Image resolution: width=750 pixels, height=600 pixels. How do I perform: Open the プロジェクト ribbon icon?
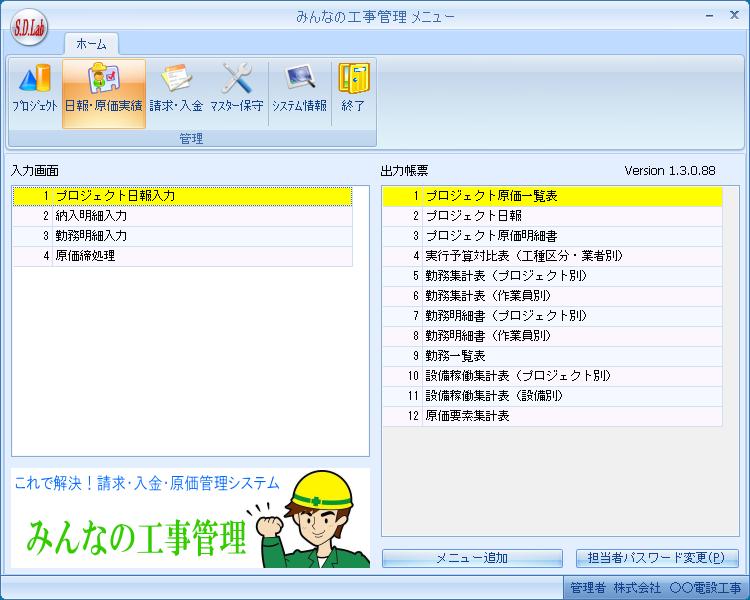pyautogui.click(x=34, y=89)
